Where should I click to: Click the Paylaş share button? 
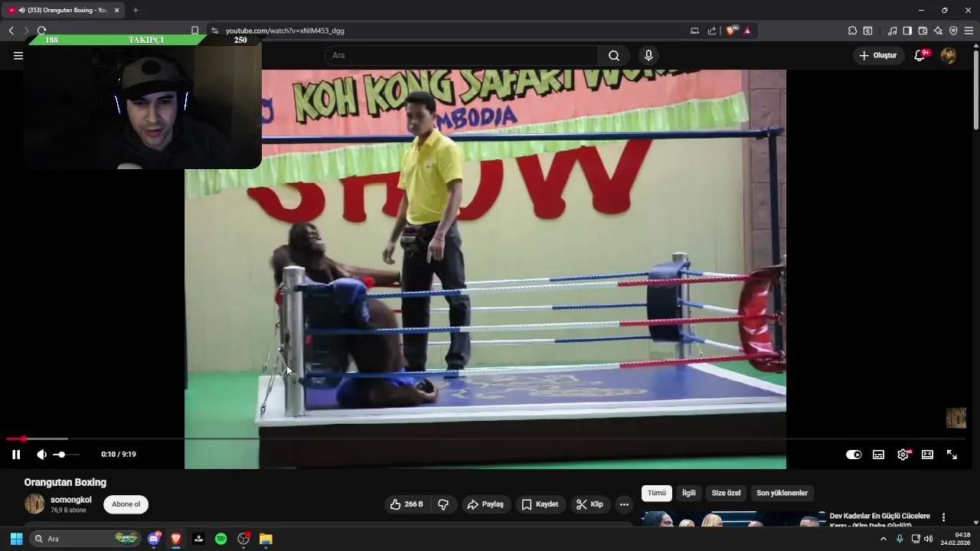[485, 504]
